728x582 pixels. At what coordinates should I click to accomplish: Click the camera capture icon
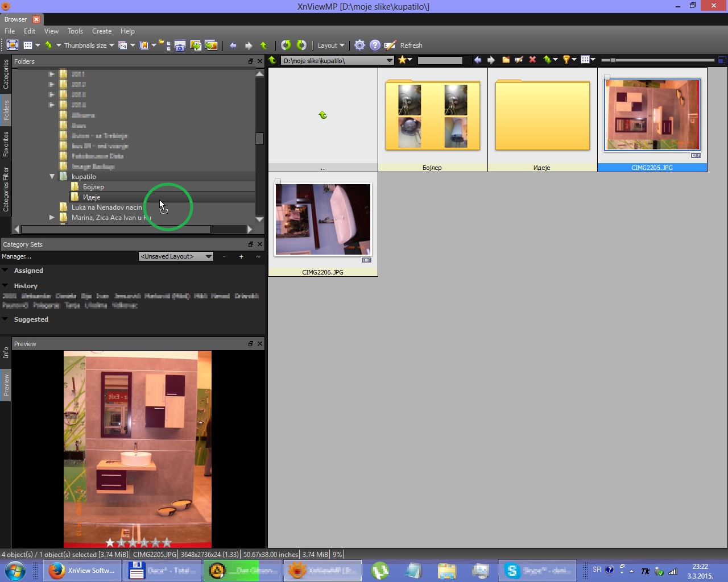tap(180, 45)
